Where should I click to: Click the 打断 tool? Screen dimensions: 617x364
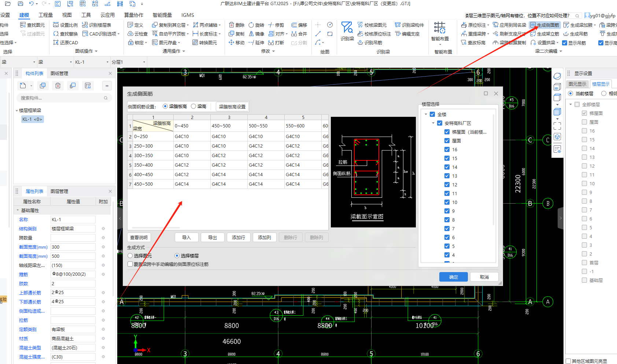pos(276,42)
